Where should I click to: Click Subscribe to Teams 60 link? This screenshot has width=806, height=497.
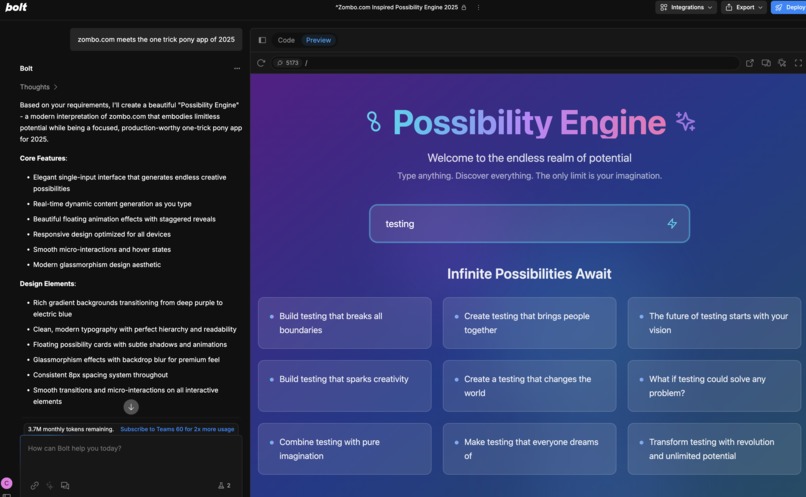177,429
